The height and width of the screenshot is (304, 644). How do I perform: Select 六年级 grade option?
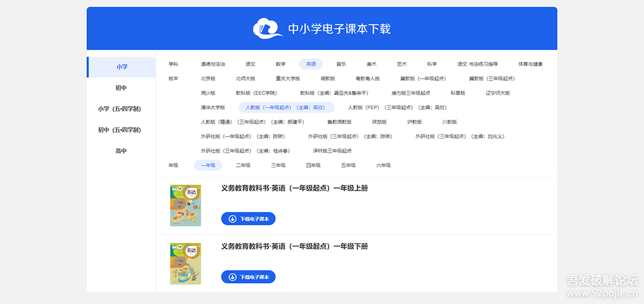pos(383,166)
